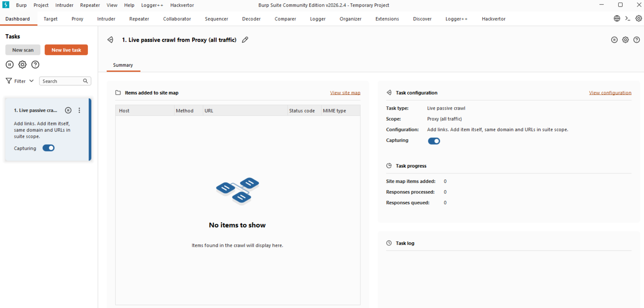The width and height of the screenshot is (644, 308).
Task: Open help icon under Tasks heading
Action: click(35, 64)
